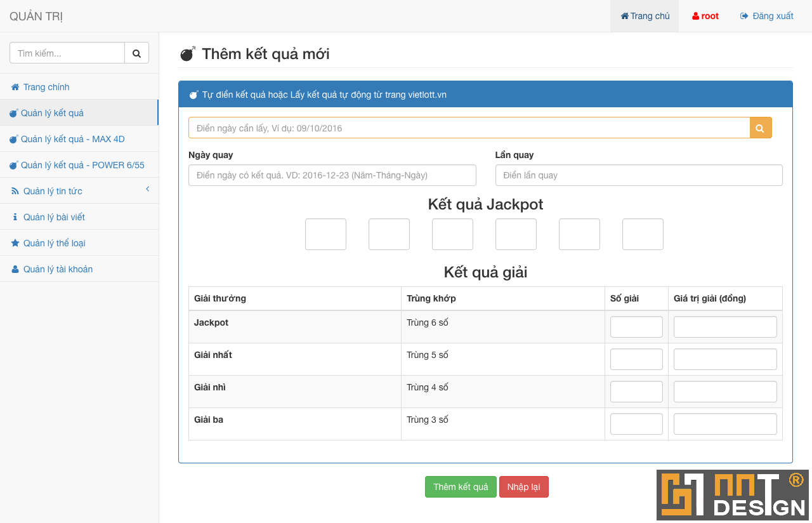Click the Kết quả Jackpot heading

pos(485,204)
